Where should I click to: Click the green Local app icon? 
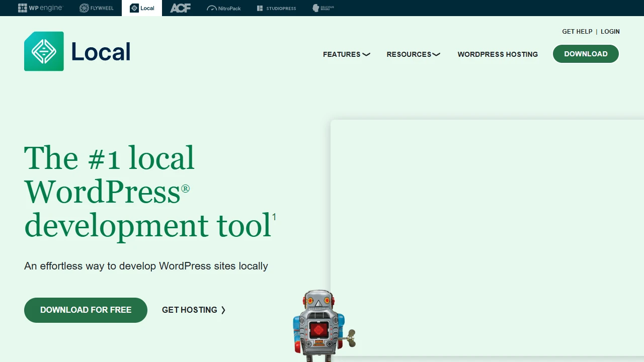pos(44,51)
